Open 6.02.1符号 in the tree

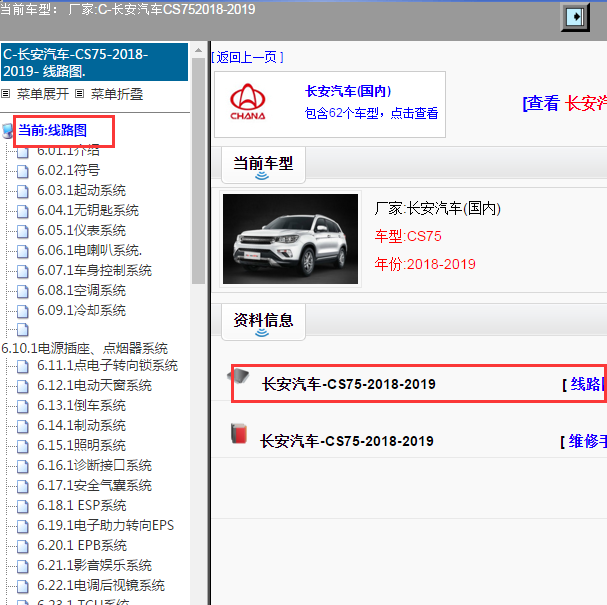69,170
